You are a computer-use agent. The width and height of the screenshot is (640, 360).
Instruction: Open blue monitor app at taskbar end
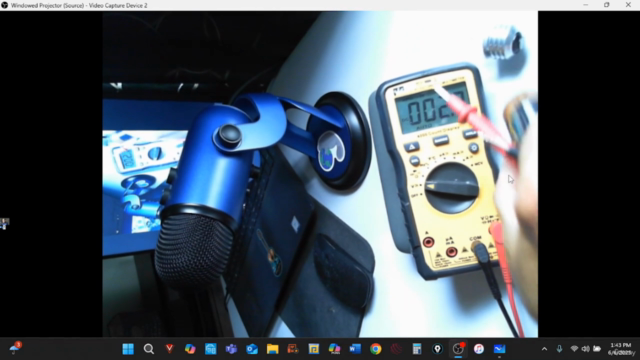500,349
